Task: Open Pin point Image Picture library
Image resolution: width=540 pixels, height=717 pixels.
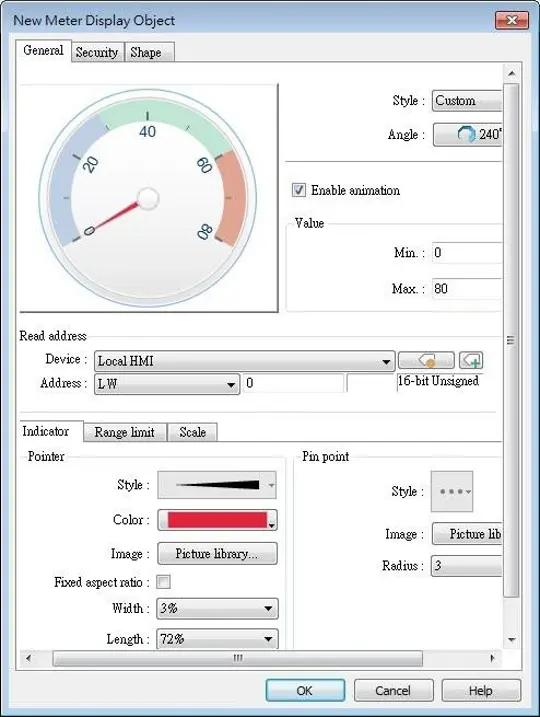Action: pos(467,534)
